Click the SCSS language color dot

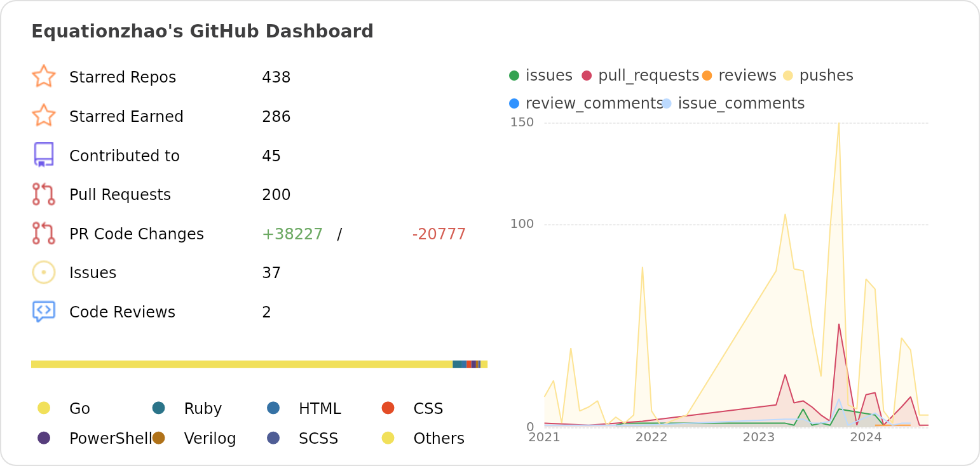273,437
